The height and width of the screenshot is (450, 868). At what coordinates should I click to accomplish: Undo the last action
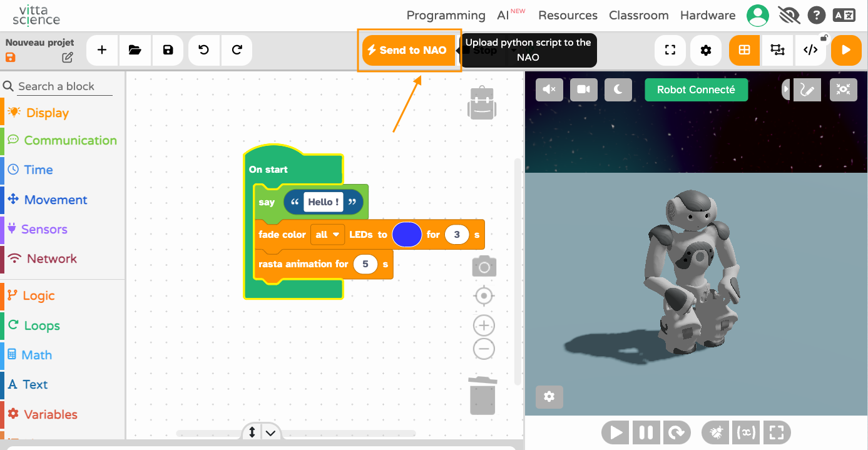pos(204,50)
